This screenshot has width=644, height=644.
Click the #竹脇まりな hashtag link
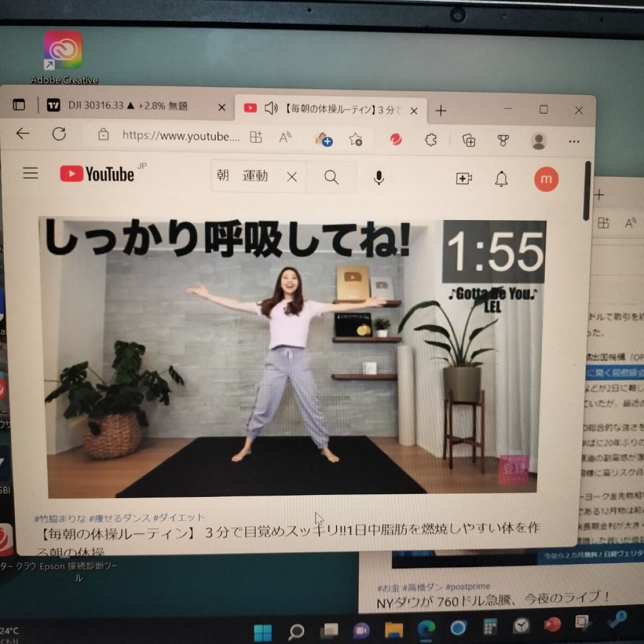pyautogui.click(x=60, y=518)
